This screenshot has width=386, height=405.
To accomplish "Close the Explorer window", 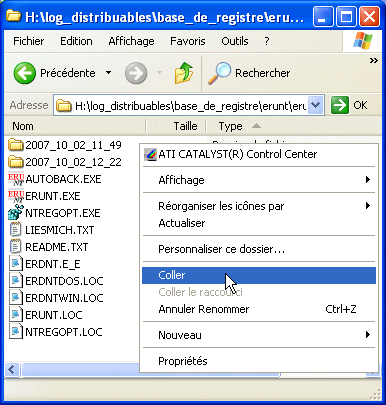I will click(369, 17).
